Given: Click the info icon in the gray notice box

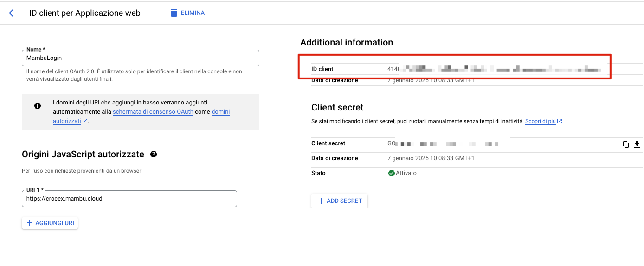Looking at the screenshot, I should tap(38, 106).
